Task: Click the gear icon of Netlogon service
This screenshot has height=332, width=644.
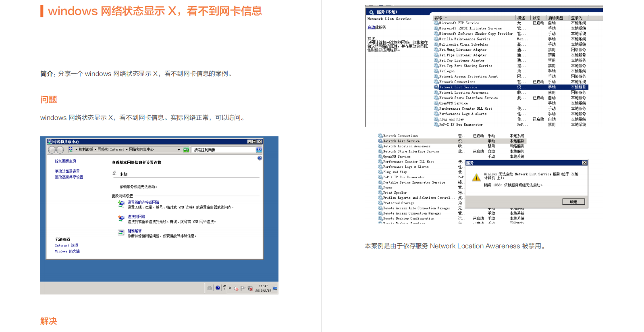Action: (436, 71)
